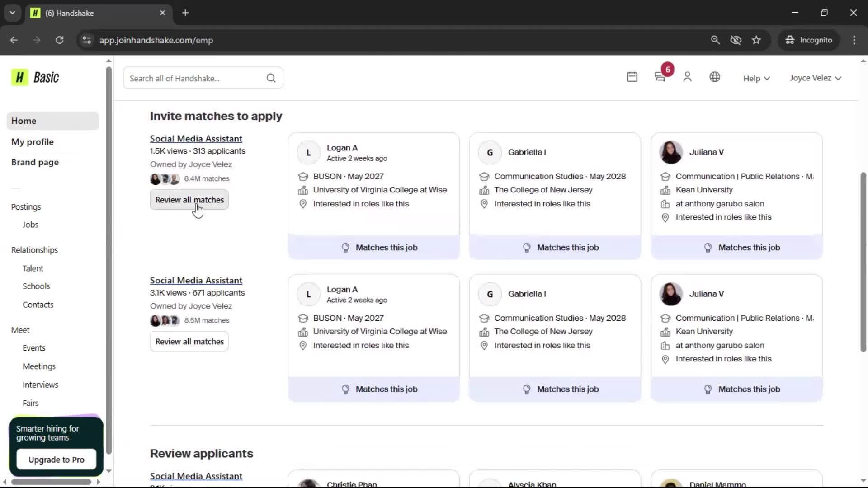
Task: Open Schools in the sidebar
Action: 36,286
